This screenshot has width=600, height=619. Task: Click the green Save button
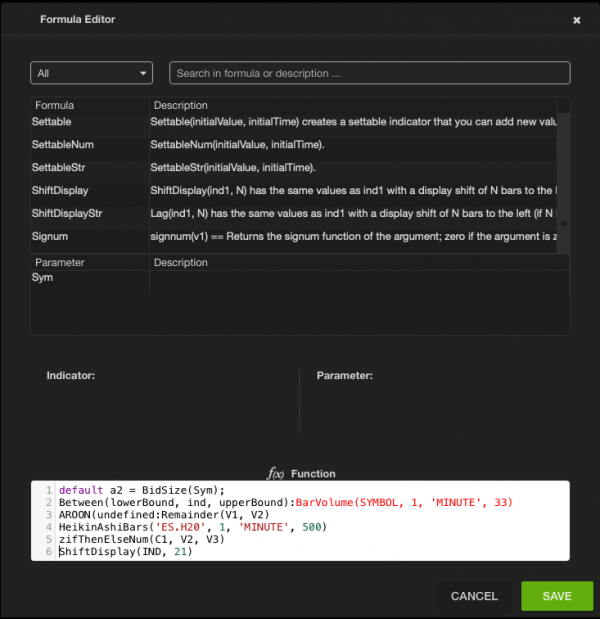557,596
